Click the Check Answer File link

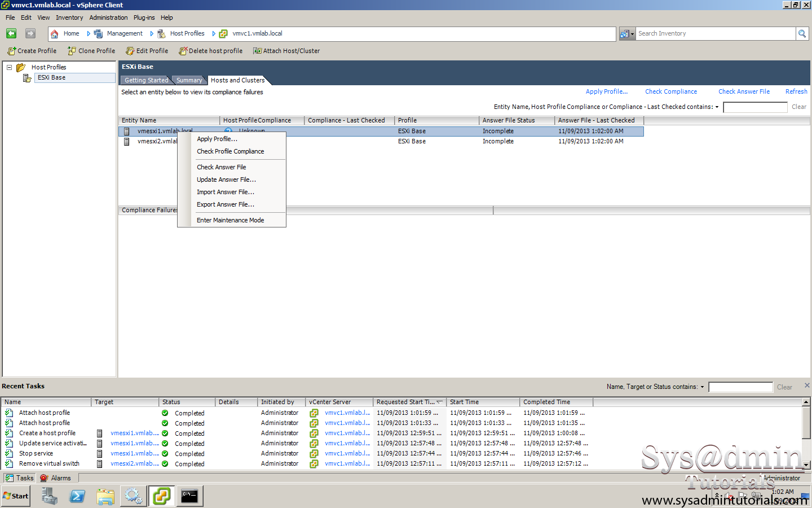[x=744, y=91]
